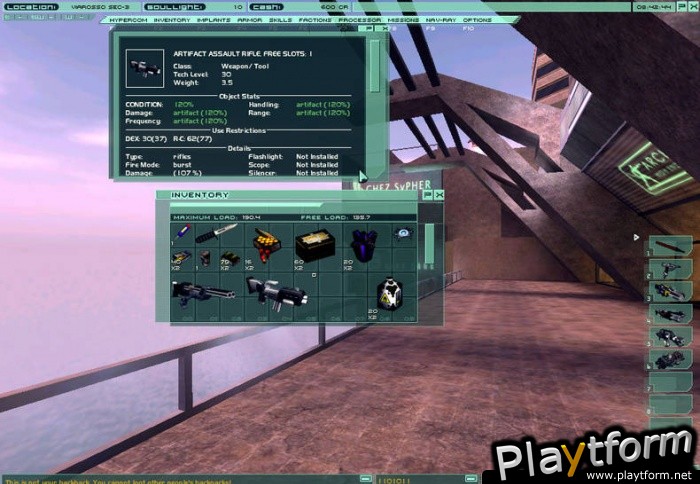
Task: Click the game clock display
Action: click(654, 7)
